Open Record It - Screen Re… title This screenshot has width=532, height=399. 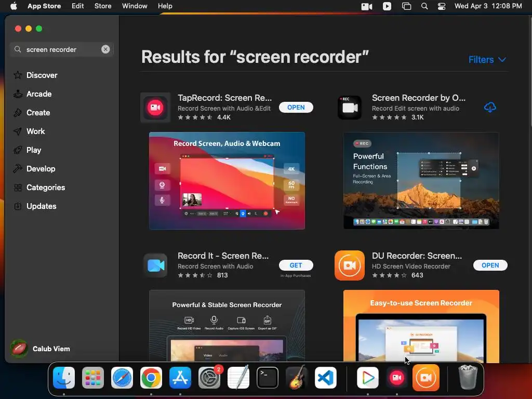[223, 256]
